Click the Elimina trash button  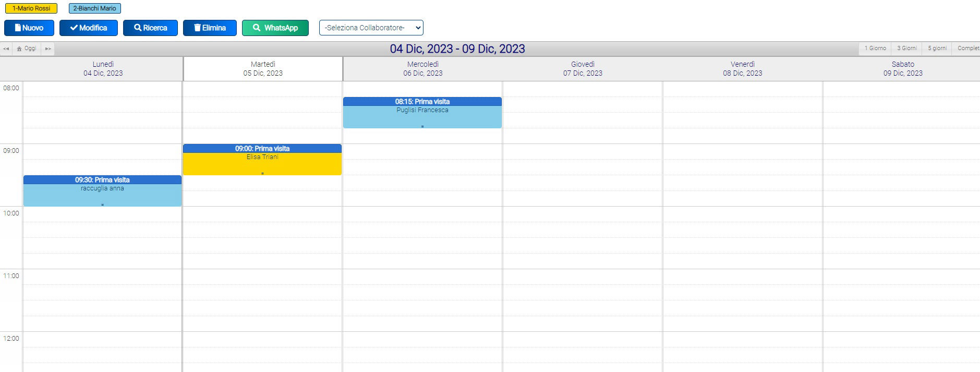210,28
